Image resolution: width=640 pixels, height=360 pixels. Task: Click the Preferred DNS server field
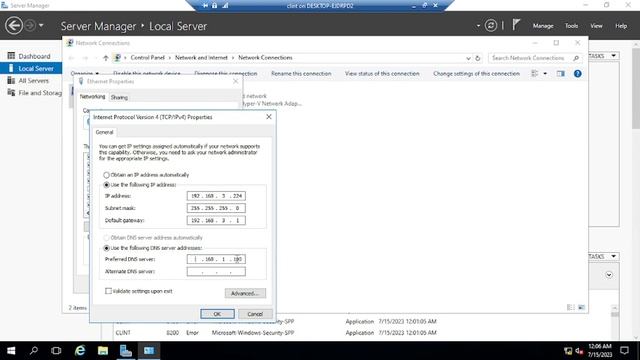[x=216, y=259]
